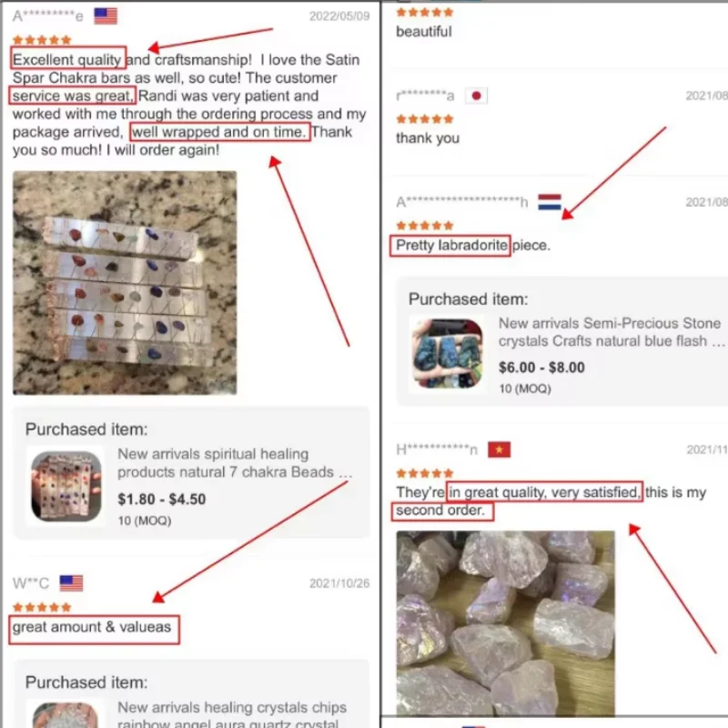The image size is (728, 728).
Task: Click the Netherlands flag icon by the labradorite review
Action: pyautogui.click(x=550, y=202)
